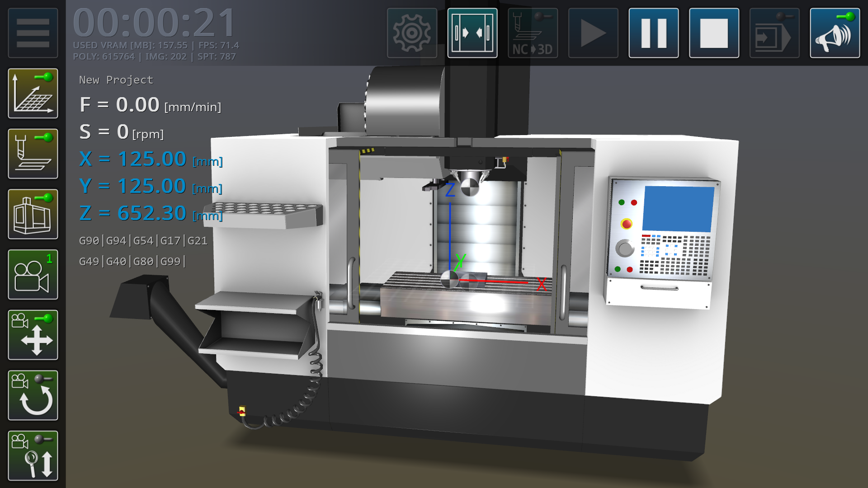Select the camera pan move tool
868x488 pixels.
coord(33,335)
